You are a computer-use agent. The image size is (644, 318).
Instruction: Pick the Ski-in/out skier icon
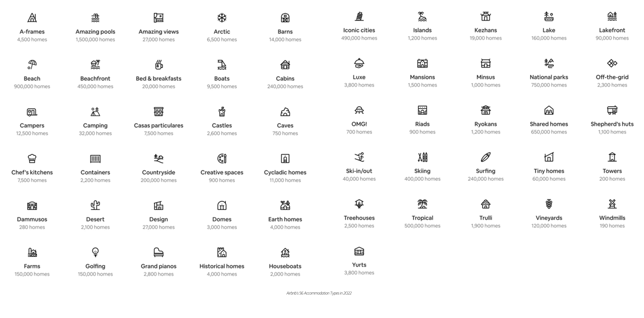(x=359, y=157)
